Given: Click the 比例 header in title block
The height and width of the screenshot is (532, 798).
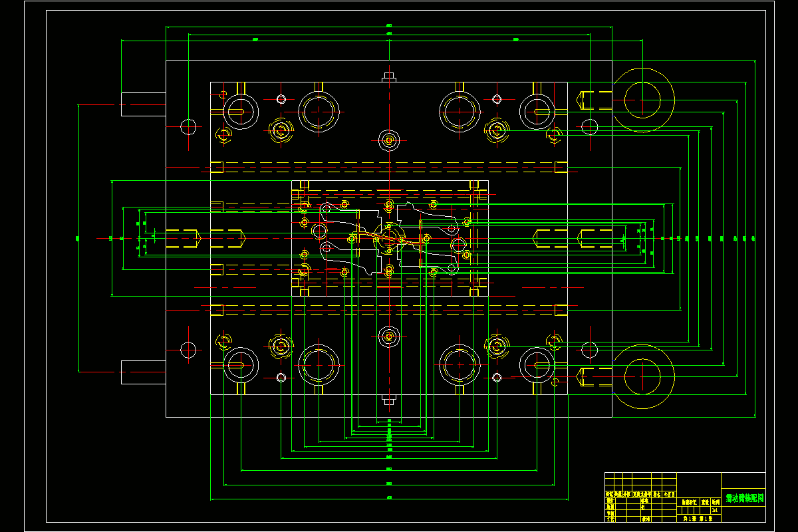Looking at the screenshot, I should [x=716, y=502].
